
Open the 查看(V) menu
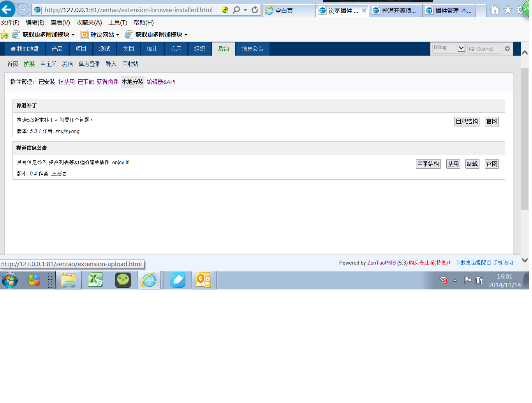60,23
